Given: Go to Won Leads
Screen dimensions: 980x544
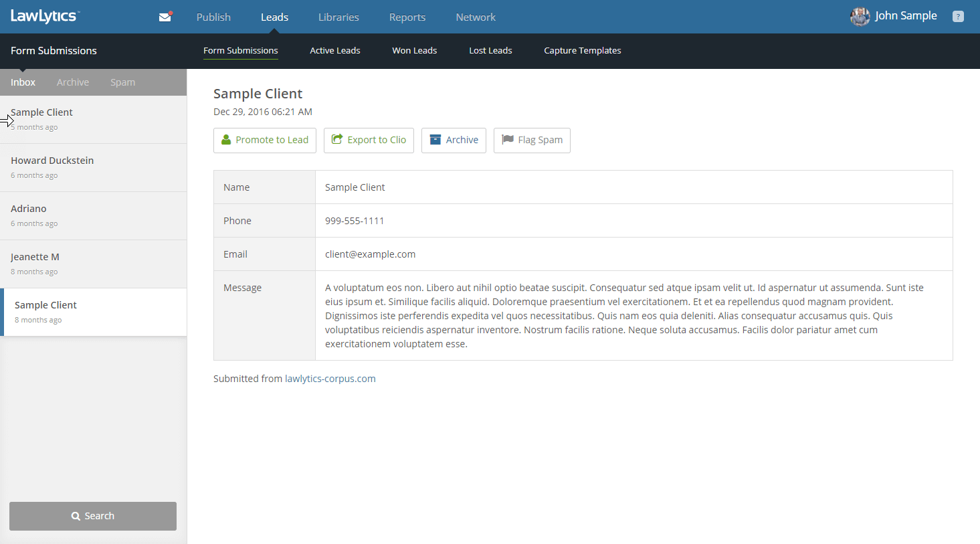Looking at the screenshot, I should (x=414, y=51).
